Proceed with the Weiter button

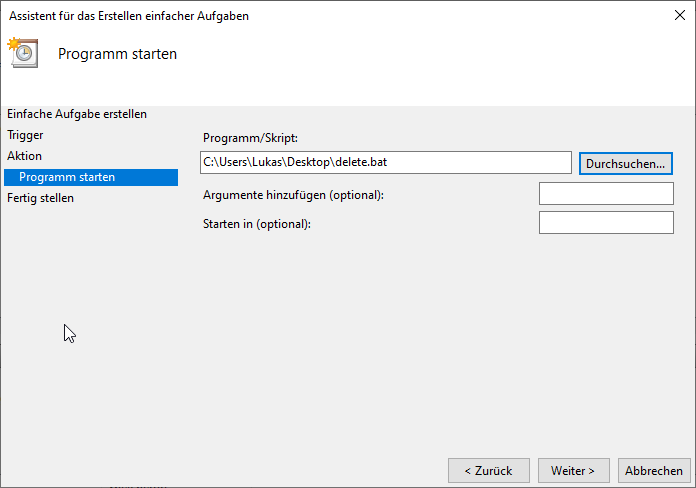pos(573,470)
